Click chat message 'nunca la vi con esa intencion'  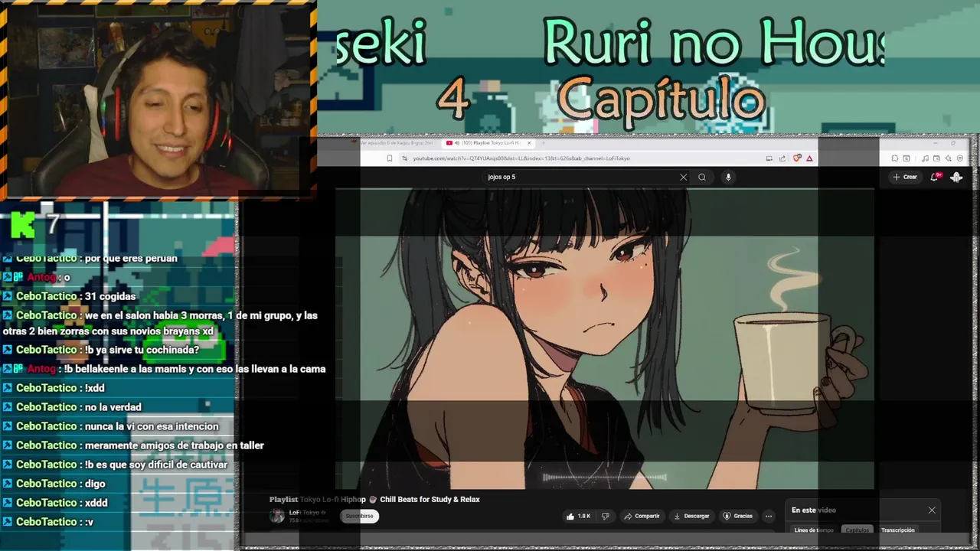(152, 426)
